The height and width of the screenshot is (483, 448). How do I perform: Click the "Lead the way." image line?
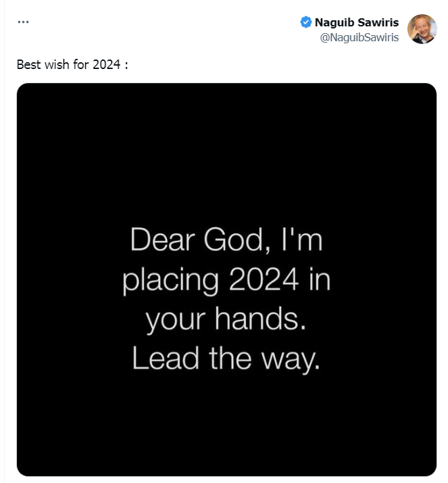pyautogui.click(x=226, y=359)
